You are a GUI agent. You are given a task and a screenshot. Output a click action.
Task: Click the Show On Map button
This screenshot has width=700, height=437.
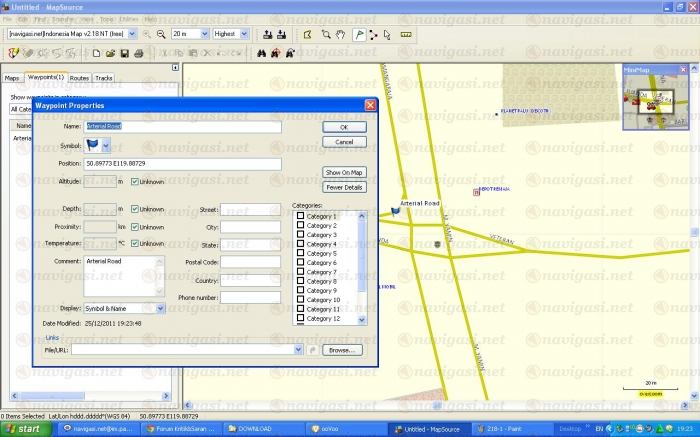[x=344, y=173]
